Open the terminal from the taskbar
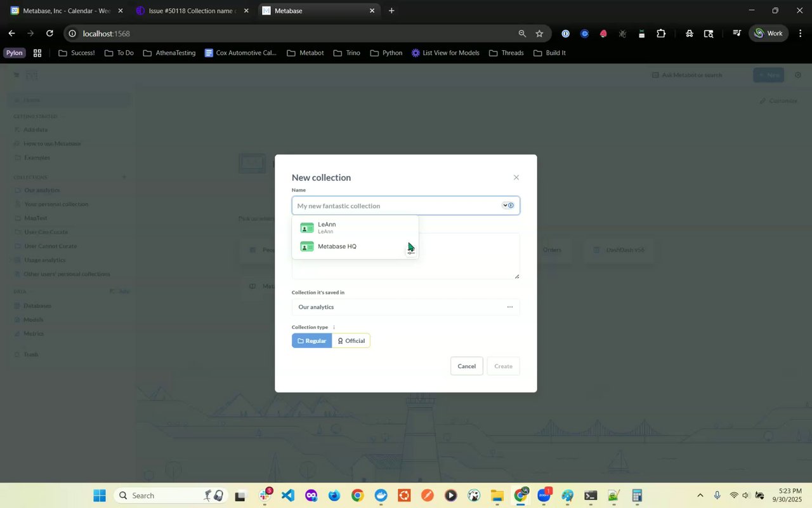 pos(591,496)
